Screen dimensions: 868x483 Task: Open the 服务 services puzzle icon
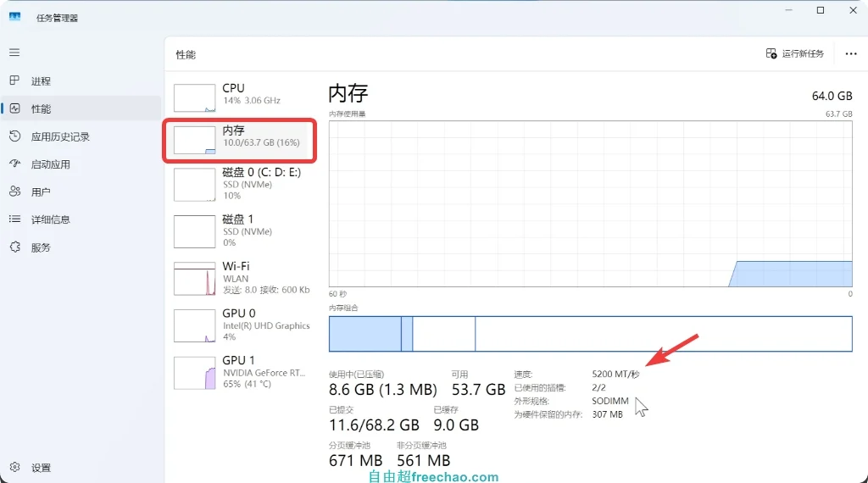15,247
